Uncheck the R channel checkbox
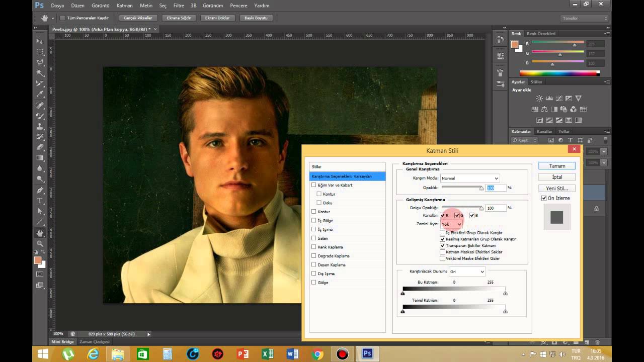 (x=443, y=215)
